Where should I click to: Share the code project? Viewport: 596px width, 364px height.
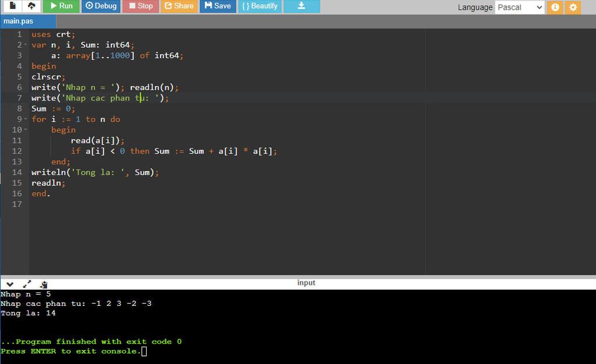[x=179, y=6]
